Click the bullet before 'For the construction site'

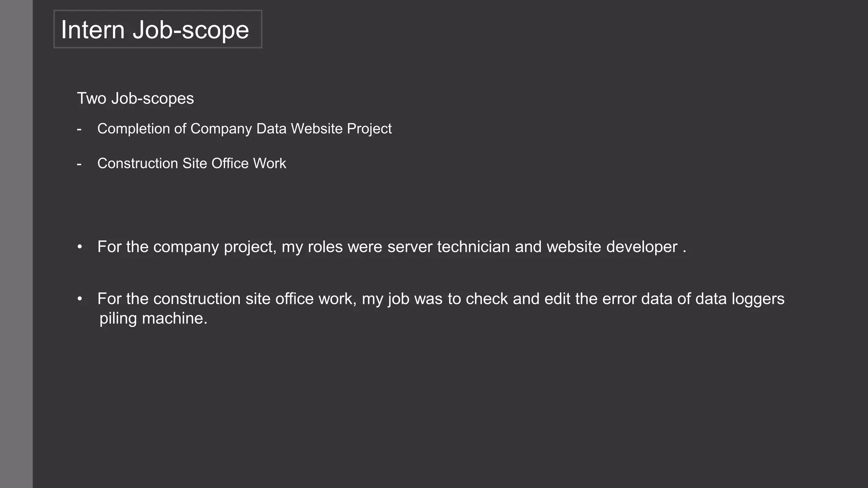pyautogui.click(x=80, y=299)
